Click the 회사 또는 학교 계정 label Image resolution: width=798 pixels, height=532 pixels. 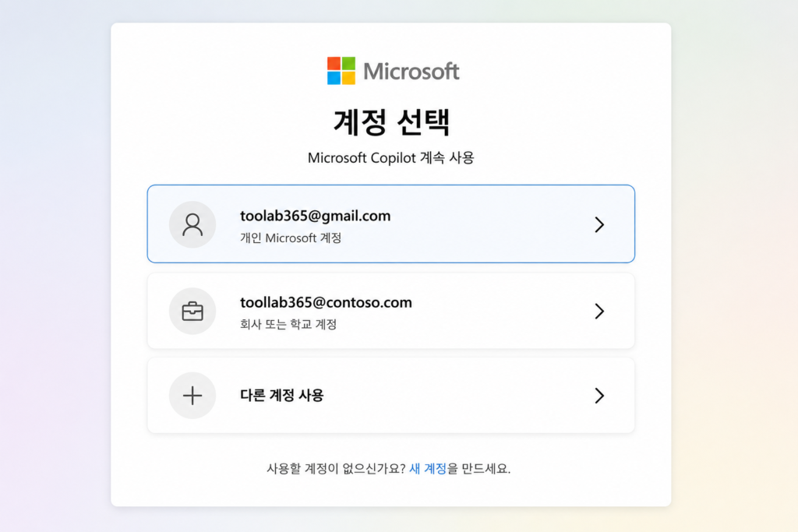click(288, 324)
